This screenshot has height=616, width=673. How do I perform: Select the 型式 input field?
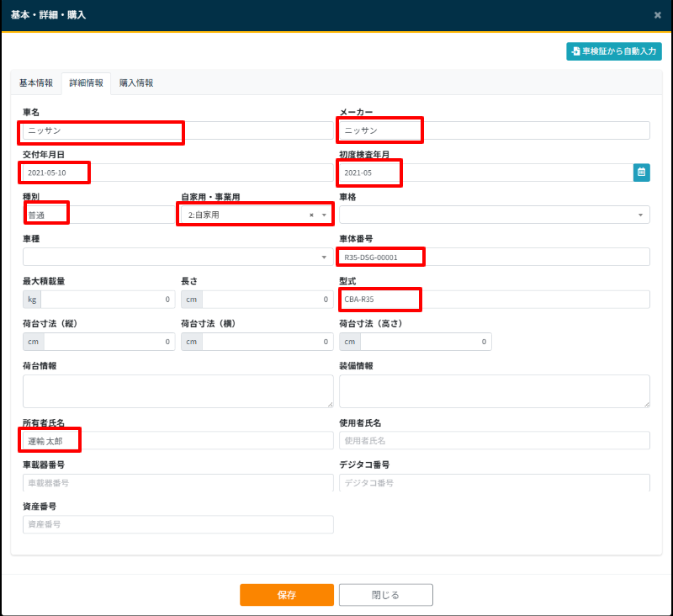point(495,300)
